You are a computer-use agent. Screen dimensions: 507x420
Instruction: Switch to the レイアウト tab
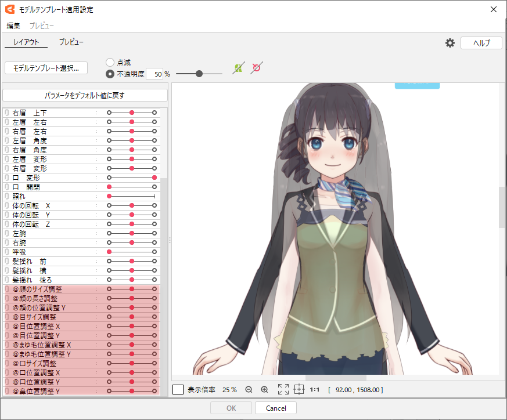(x=26, y=42)
